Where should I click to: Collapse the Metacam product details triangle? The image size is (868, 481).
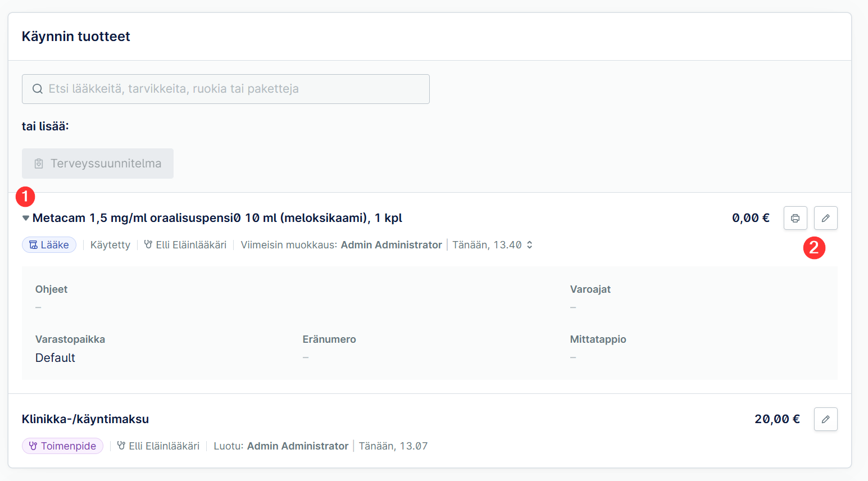26,218
